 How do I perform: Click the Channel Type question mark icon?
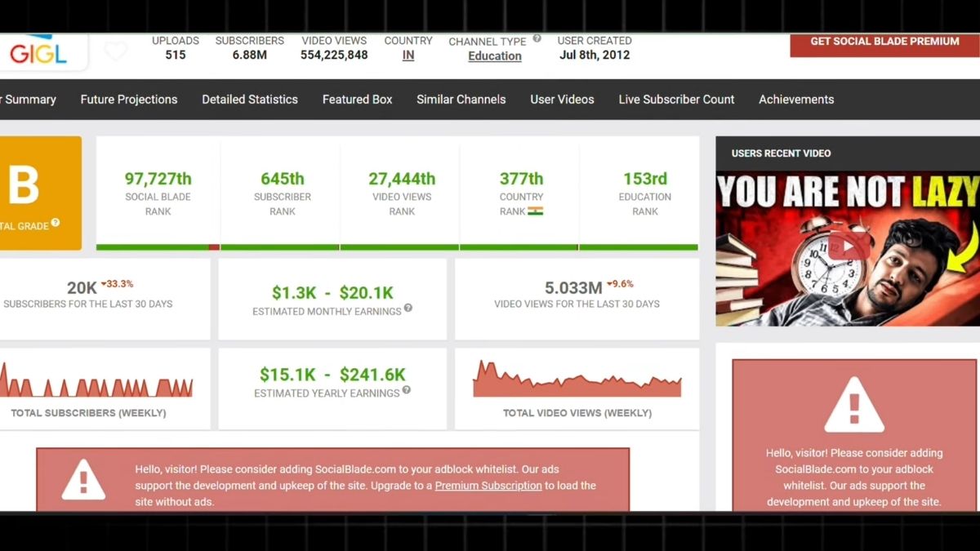(537, 37)
